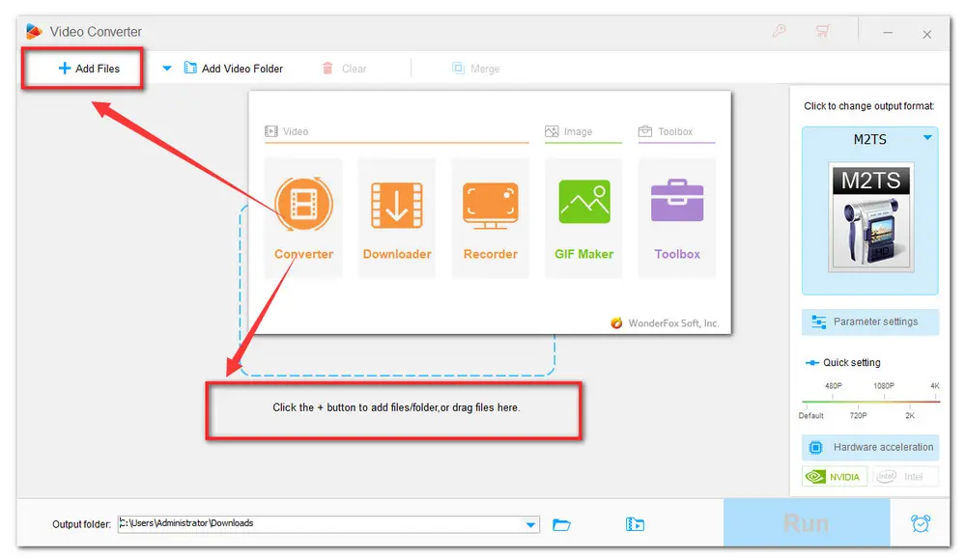966x560 pixels.
Task: Open the Converter module icon
Action: point(303,205)
